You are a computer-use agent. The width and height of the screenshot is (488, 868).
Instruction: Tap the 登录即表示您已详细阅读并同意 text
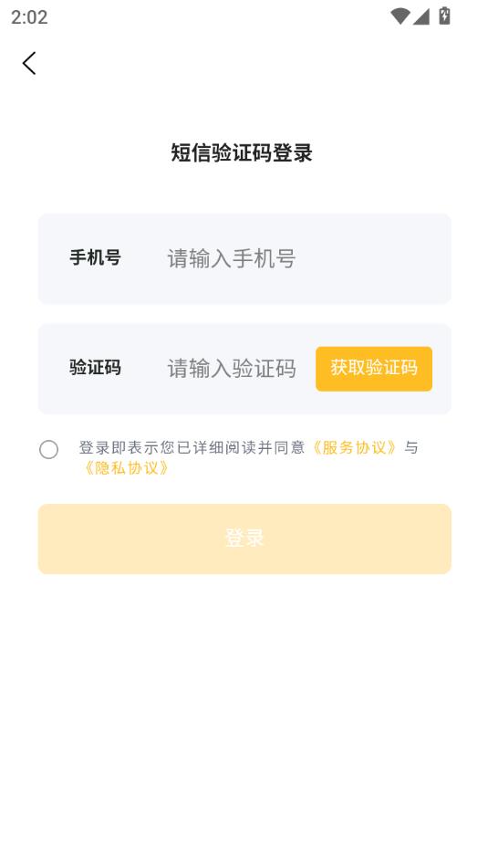192,447
